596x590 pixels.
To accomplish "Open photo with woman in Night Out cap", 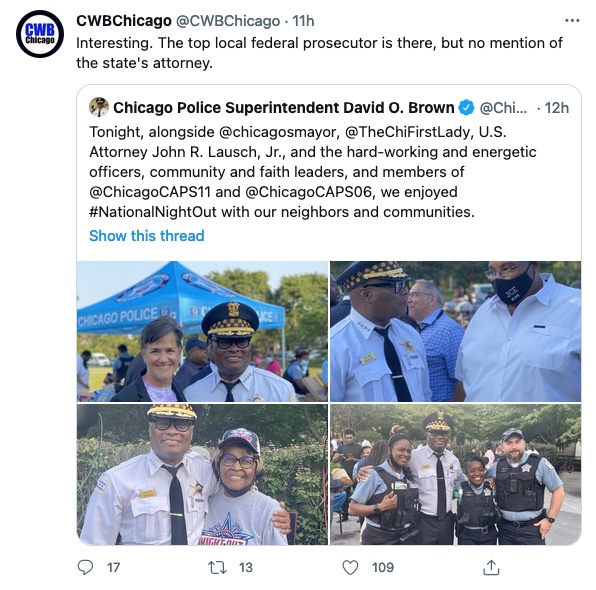I will (x=202, y=474).
